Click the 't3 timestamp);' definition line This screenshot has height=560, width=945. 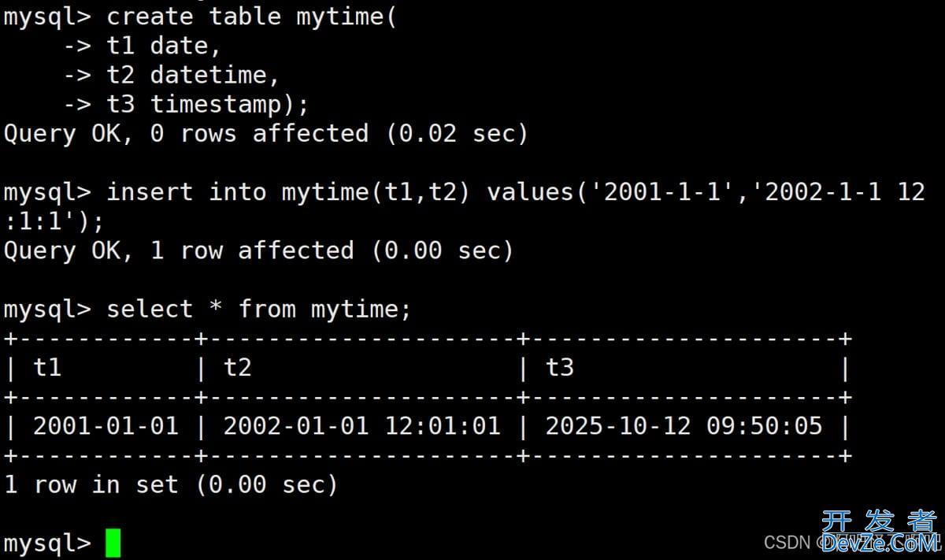(x=208, y=104)
